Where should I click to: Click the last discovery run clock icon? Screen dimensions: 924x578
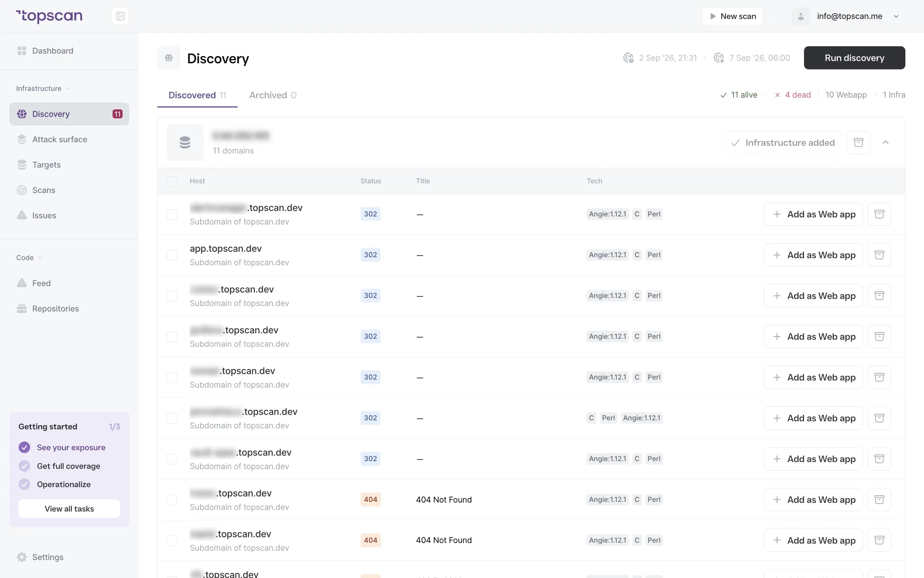point(628,58)
